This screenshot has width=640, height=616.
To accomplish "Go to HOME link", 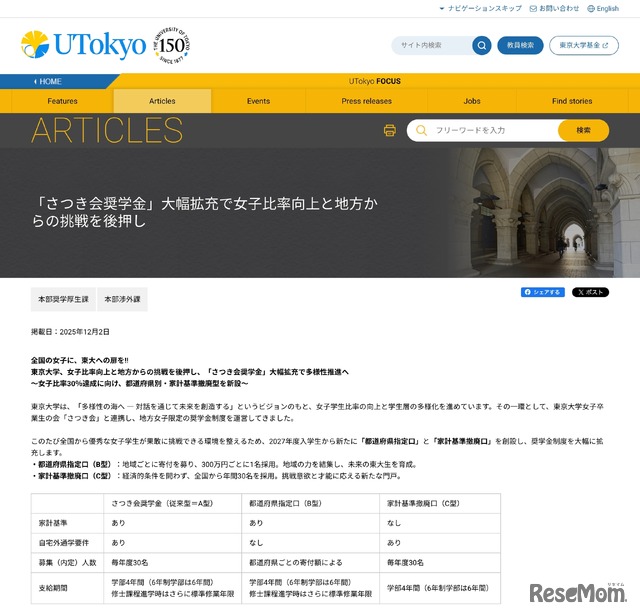I will coord(50,82).
